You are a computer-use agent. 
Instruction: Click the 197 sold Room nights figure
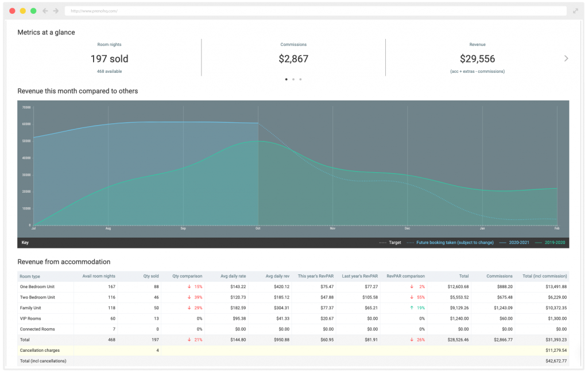coord(109,59)
